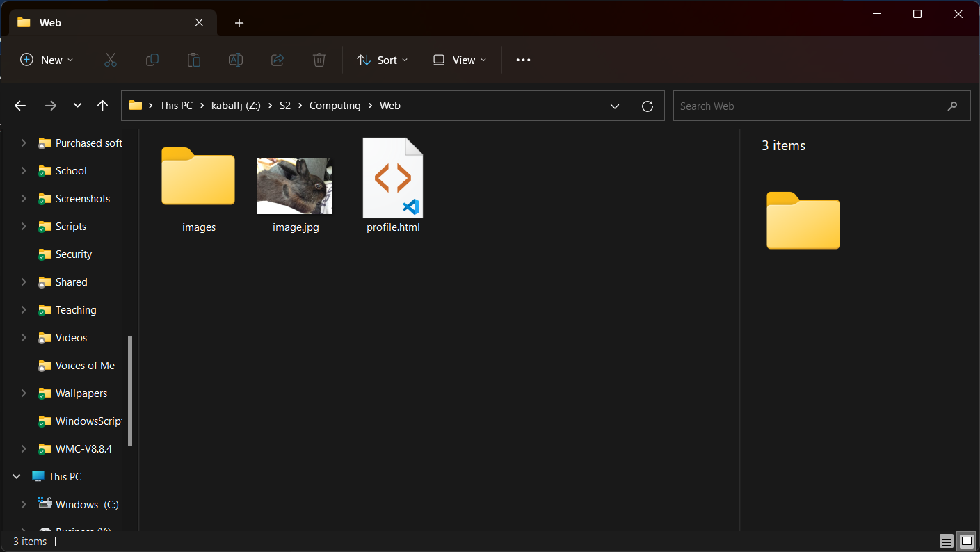Open a new tab with the plus button
Viewport: 980px width, 552px height.
coord(239,23)
